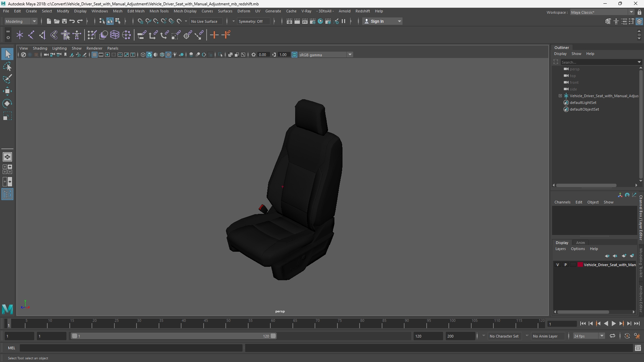Switch to single perspective view layout

[7, 157]
